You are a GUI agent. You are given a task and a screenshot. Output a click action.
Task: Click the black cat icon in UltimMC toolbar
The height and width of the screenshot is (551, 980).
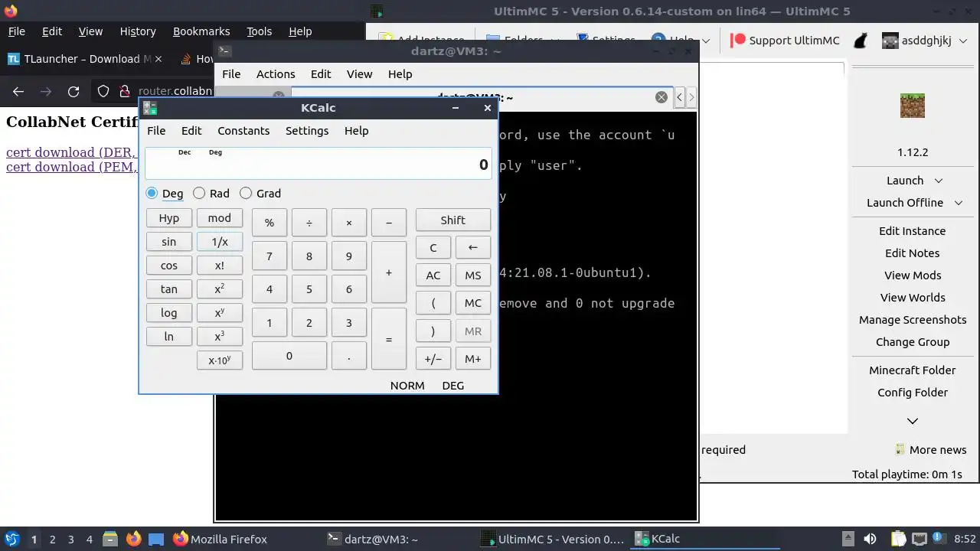861,41
